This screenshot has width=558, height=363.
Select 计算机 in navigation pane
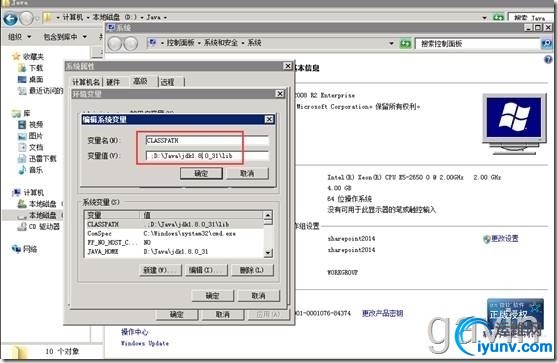(x=28, y=193)
